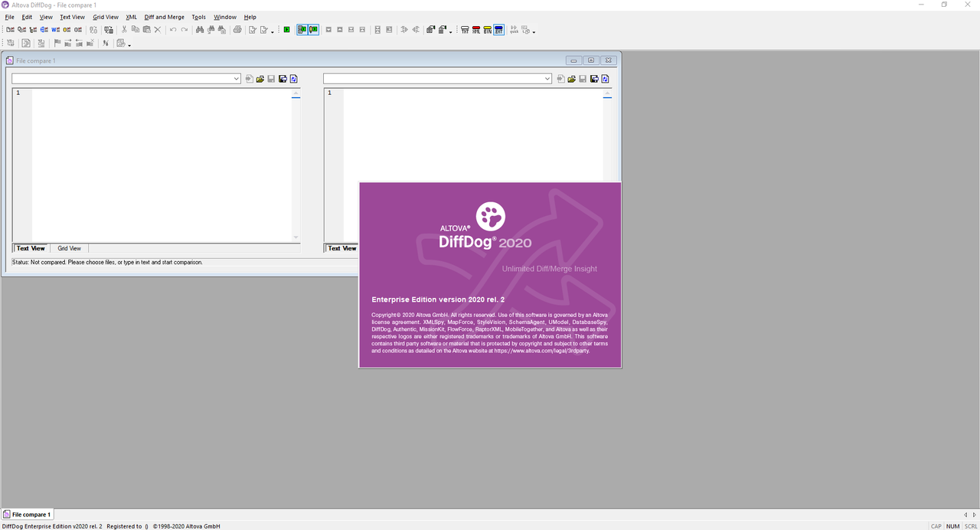Click the Print icon in toolbar

coord(237,30)
